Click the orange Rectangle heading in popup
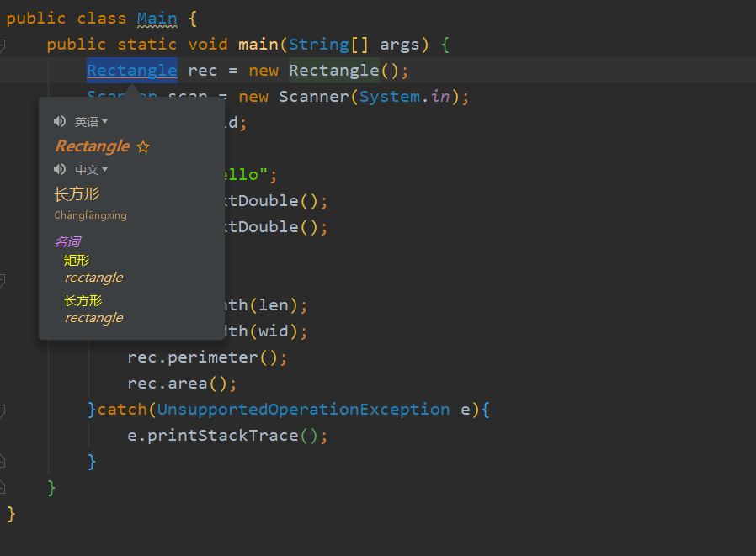Viewport: 756px width, 556px height. (93, 146)
